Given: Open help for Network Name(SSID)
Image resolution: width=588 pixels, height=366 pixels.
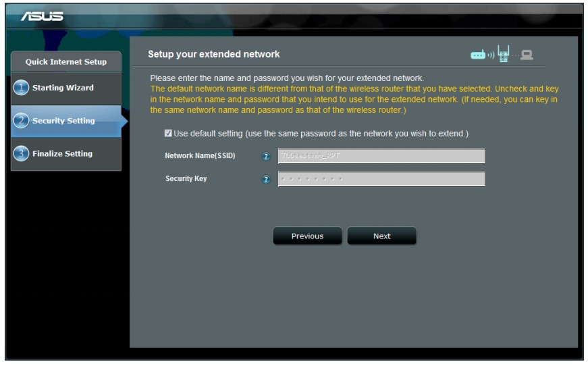Looking at the screenshot, I should click(266, 157).
